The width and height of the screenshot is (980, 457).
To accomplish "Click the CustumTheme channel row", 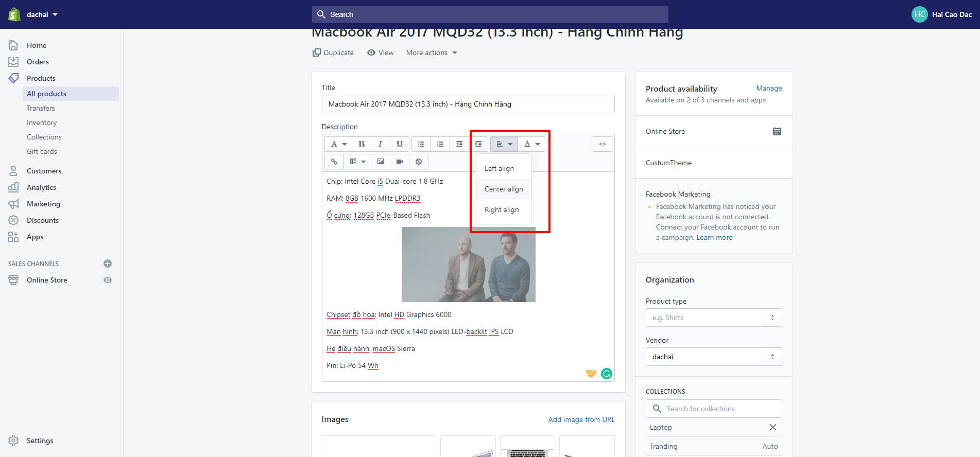I will 714,163.
